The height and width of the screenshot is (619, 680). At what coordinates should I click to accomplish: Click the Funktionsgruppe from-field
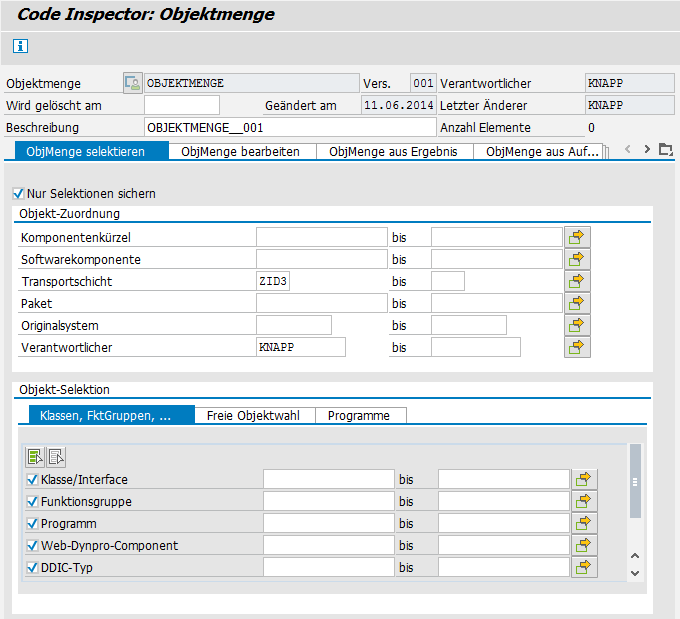pos(329,501)
